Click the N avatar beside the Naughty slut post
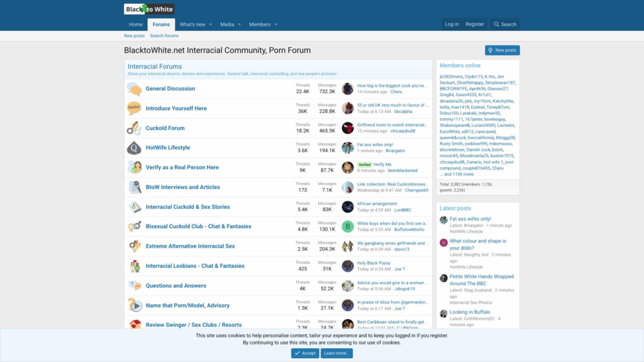 pyautogui.click(x=443, y=243)
